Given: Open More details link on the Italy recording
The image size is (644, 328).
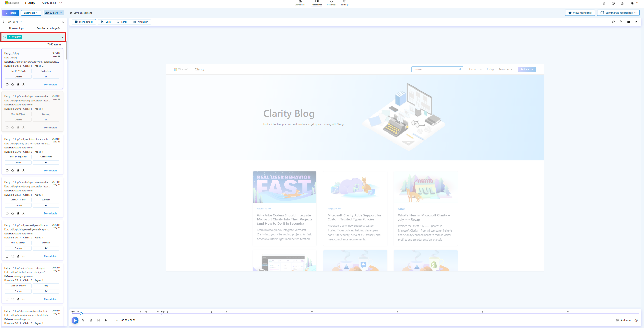Looking at the screenshot, I should pos(51,299).
